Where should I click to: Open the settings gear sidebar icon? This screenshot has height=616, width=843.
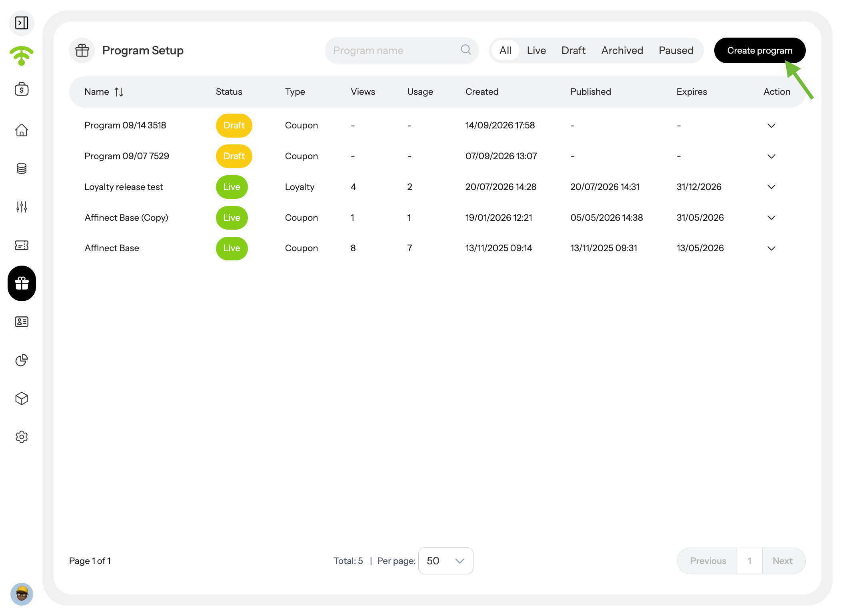tap(22, 437)
